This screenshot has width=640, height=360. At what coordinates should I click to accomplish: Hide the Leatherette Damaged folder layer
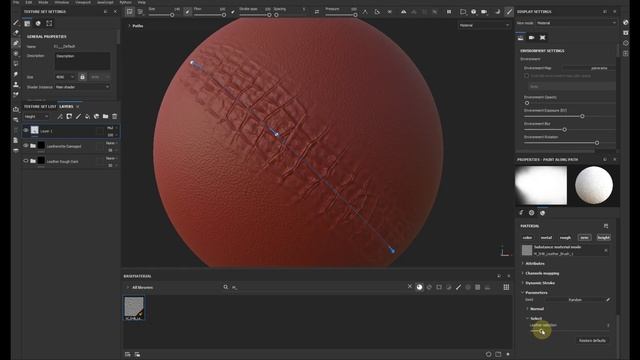click(26, 146)
